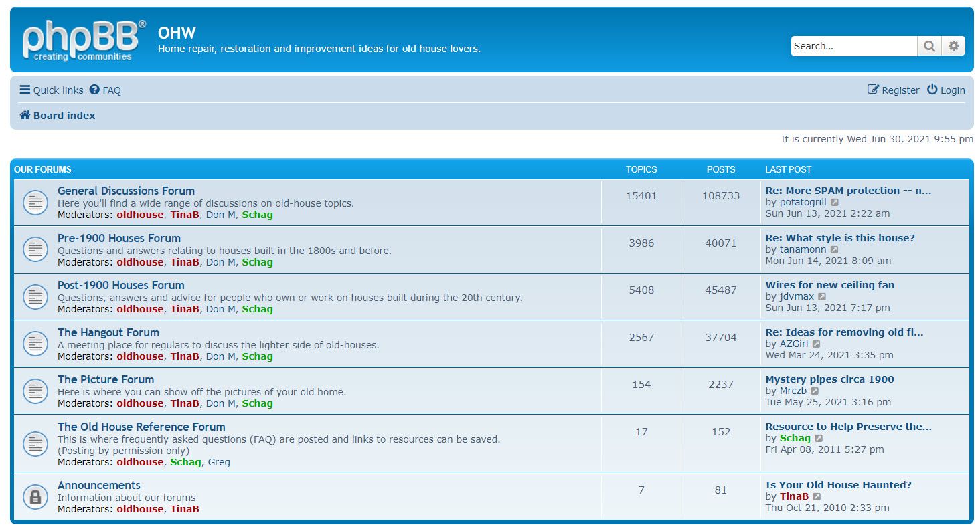980x529 pixels.
Task: View latest post icon beside TinaB in Announcements
Action: pos(817,497)
